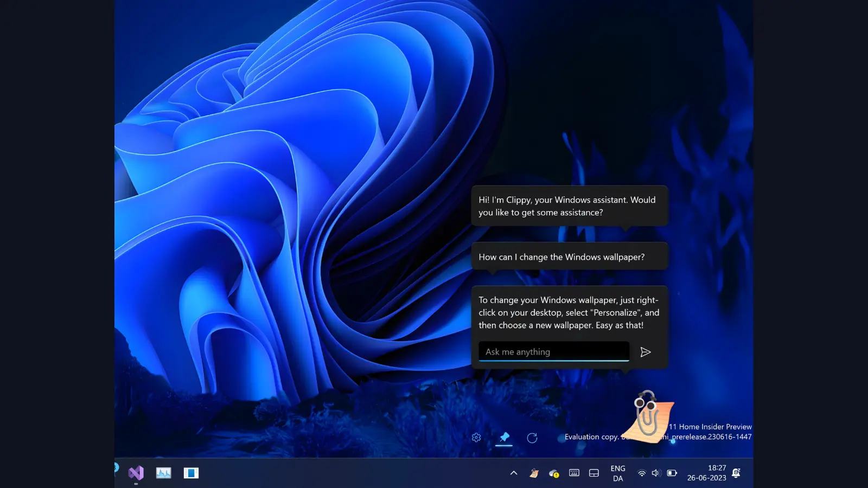Open the blue window app in taskbar
Image resolution: width=868 pixels, height=488 pixels.
pyautogui.click(x=191, y=473)
